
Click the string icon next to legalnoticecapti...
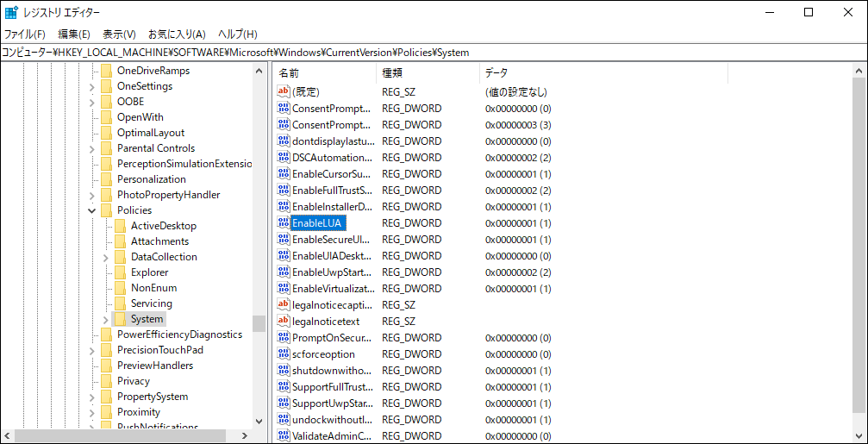point(284,305)
